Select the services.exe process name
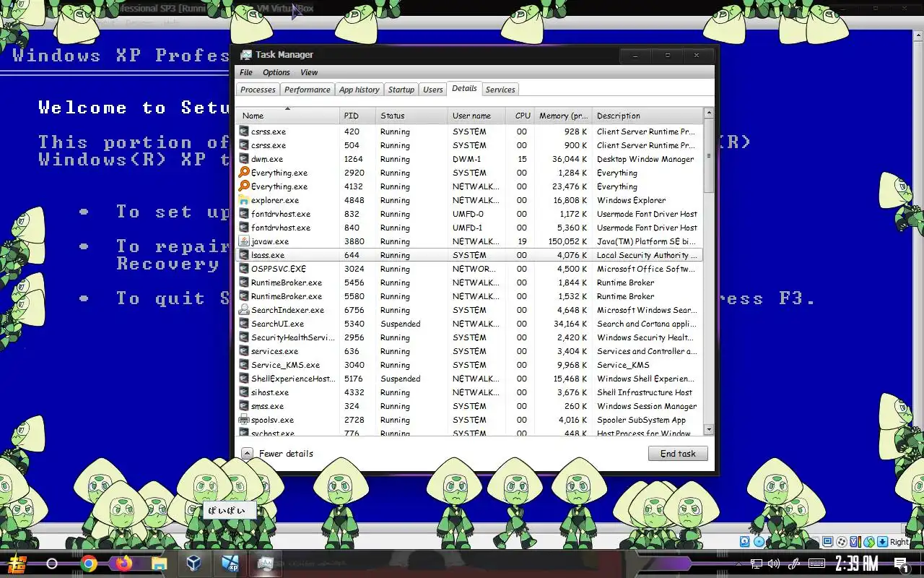 pyautogui.click(x=274, y=351)
